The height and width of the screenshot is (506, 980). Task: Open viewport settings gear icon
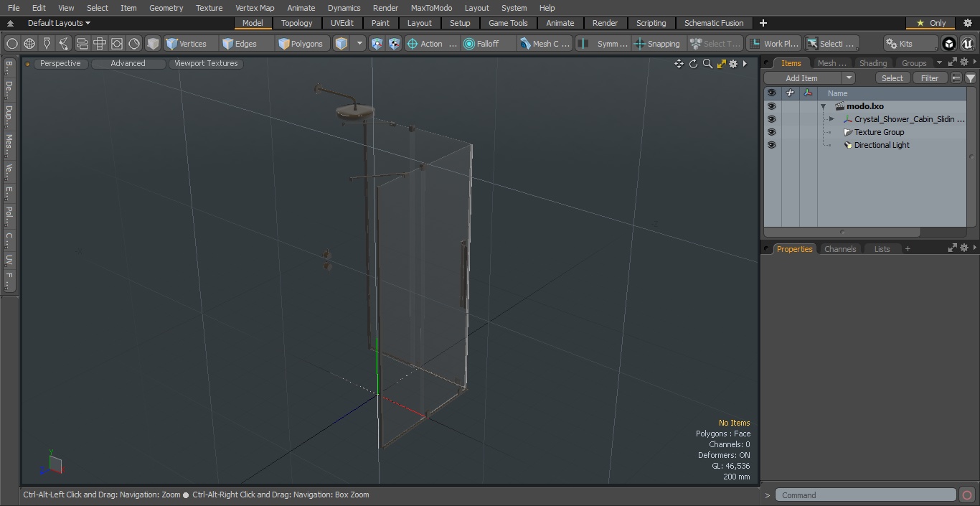(x=733, y=64)
